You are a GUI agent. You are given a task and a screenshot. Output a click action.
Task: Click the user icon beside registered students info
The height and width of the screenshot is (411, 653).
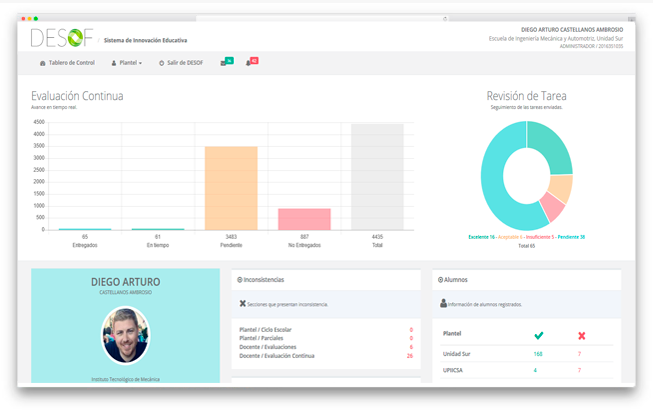[443, 304]
